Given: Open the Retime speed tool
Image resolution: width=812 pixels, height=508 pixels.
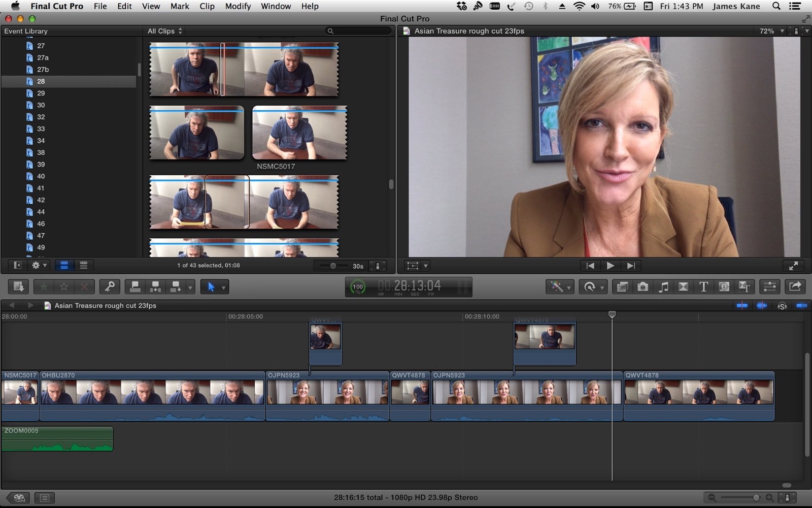Looking at the screenshot, I should pos(593,287).
